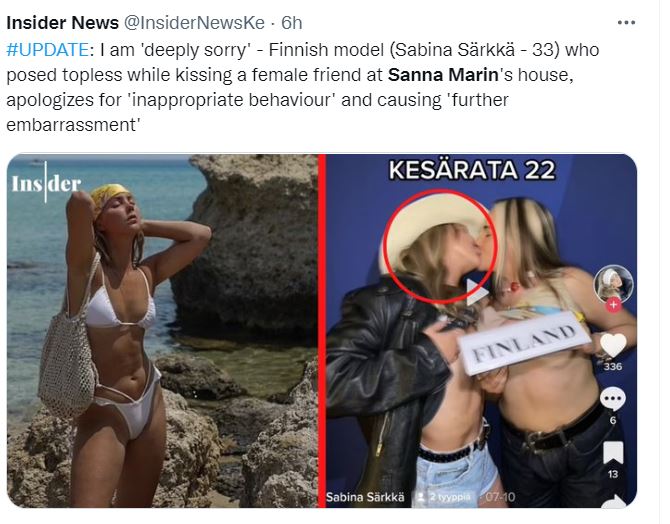Open the right TikTok screenshot image

[x=481, y=330]
